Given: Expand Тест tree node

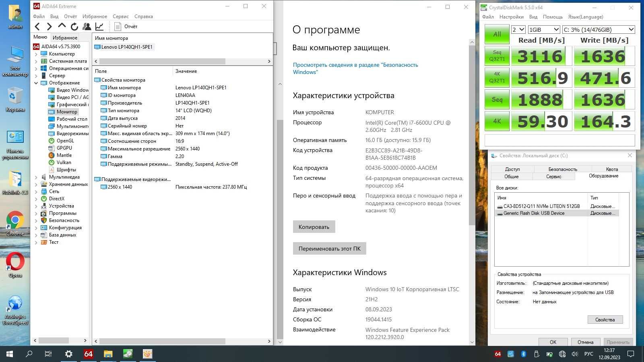Looking at the screenshot, I should [x=36, y=242].
